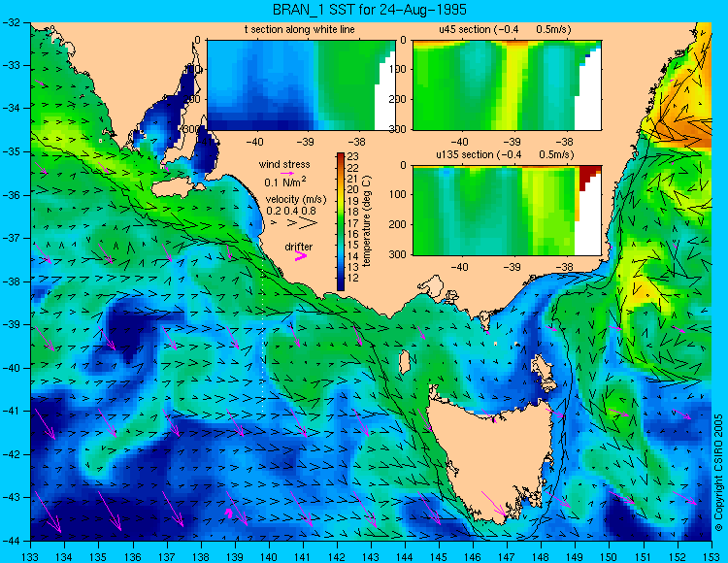728x563 pixels.
Task: Click the "-38" tick under the u135 section plot
Action: 564,267
